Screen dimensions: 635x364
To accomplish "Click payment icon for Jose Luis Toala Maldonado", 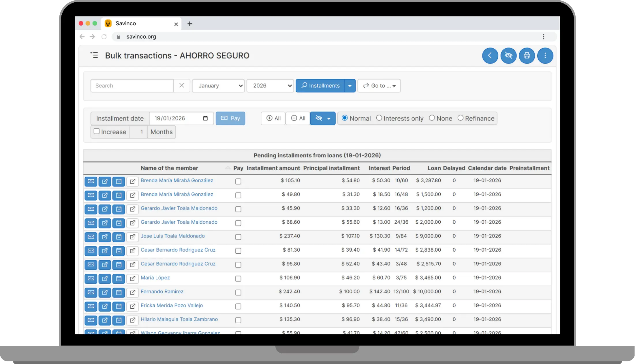I will point(91,237).
